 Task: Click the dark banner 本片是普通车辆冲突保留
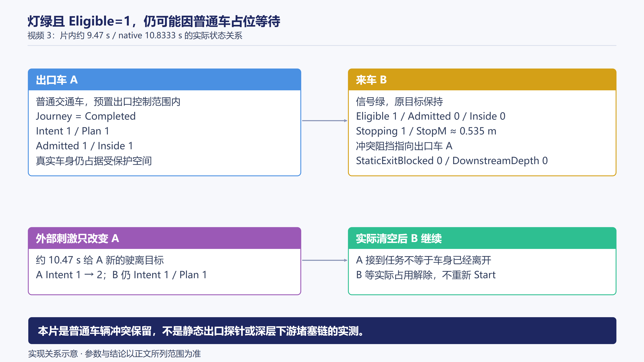pyautogui.click(x=322, y=331)
